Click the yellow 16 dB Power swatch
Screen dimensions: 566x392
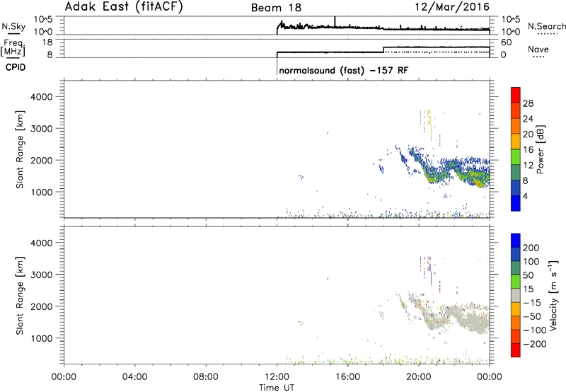pyautogui.click(x=516, y=141)
